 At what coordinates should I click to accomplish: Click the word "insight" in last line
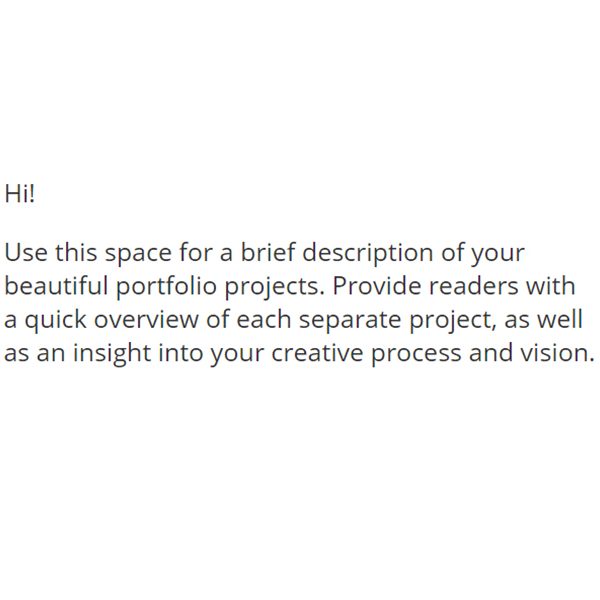[x=112, y=355]
